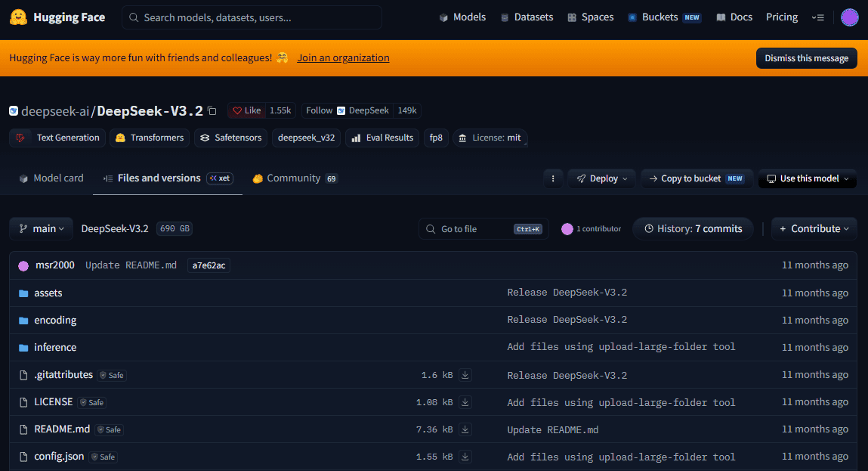Open Datasets in top navigation
Image resolution: width=868 pixels, height=471 pixels.
tap(527, 17)
